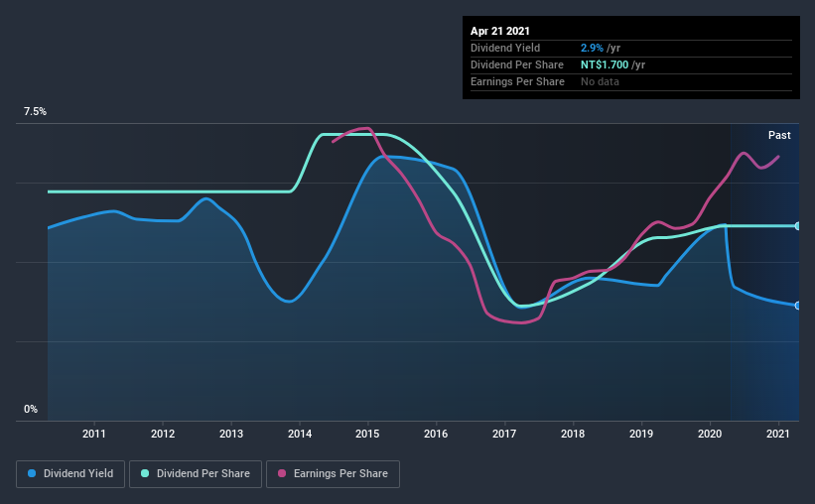Click the Apr 21 2021 tooltip date

pyautogui.click(x=500, y=31)
